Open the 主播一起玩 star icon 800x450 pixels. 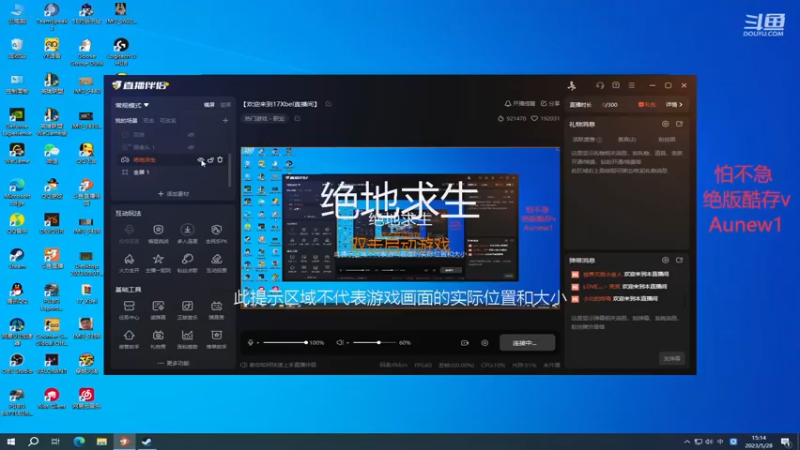[x=158, y=263]
